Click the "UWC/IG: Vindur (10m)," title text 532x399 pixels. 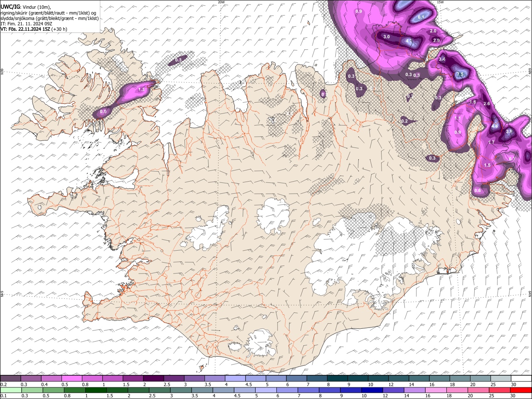pos(26,7)
